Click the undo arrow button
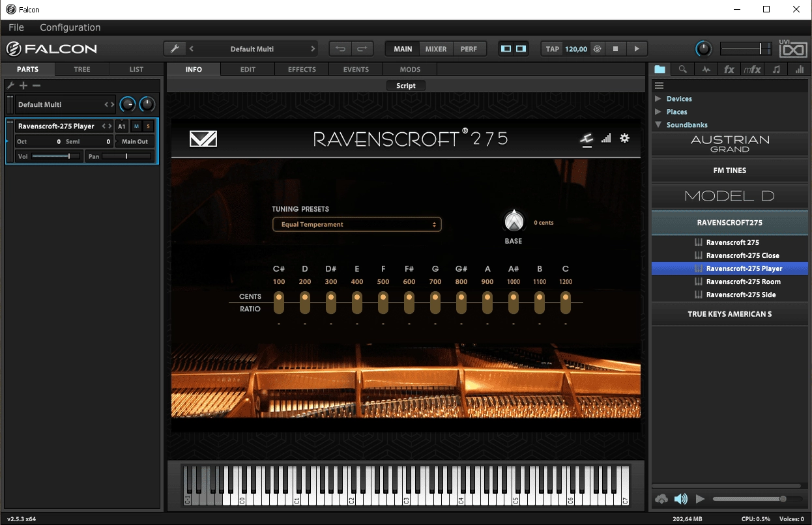The width and height of the screenshot is (812, 525). (340, 49)
